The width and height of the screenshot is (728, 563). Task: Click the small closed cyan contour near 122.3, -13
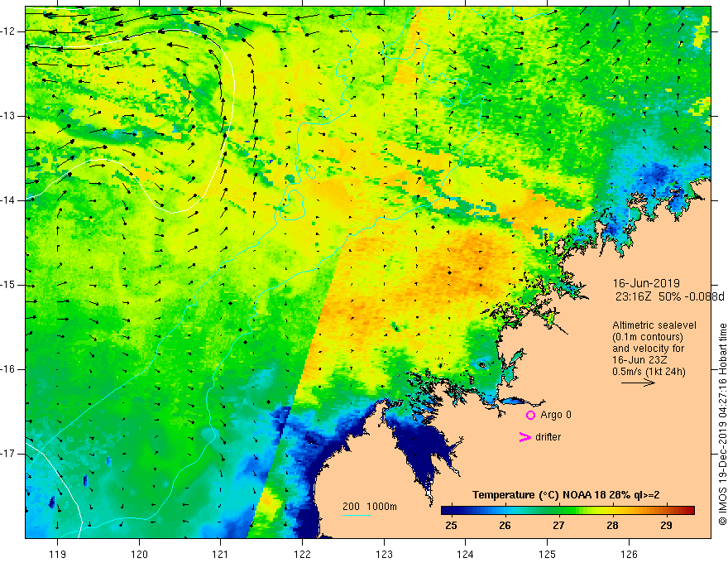(x=327, y=113)
